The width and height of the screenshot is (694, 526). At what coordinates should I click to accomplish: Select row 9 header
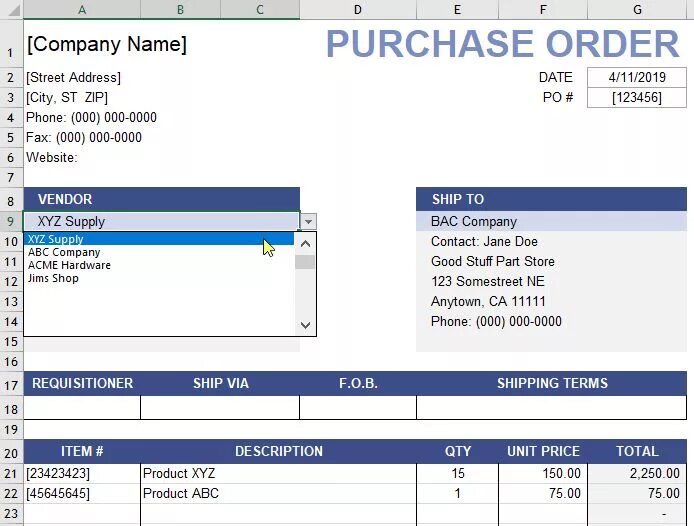pyautogui.click(x=11, y=221)
